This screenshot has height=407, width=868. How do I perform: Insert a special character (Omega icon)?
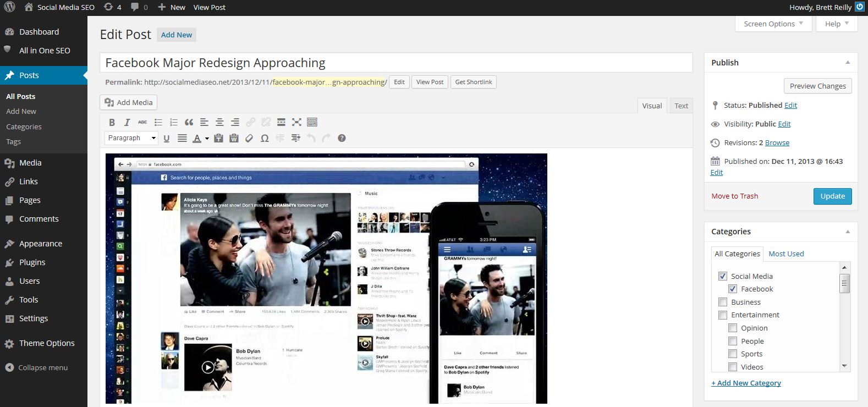pyautogui.click(x=265, y=138)
